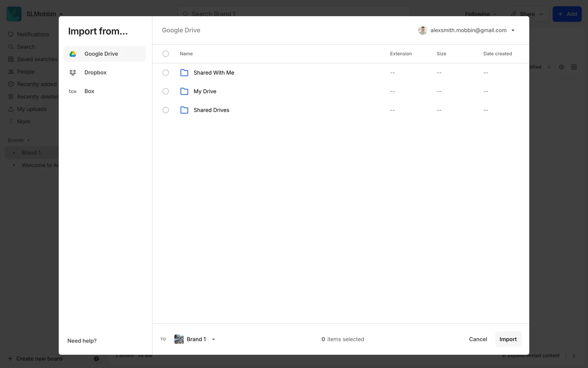This screenshot has height=368, width=588.
Task: Switch to the Box import source
Action: click(89, 91)
